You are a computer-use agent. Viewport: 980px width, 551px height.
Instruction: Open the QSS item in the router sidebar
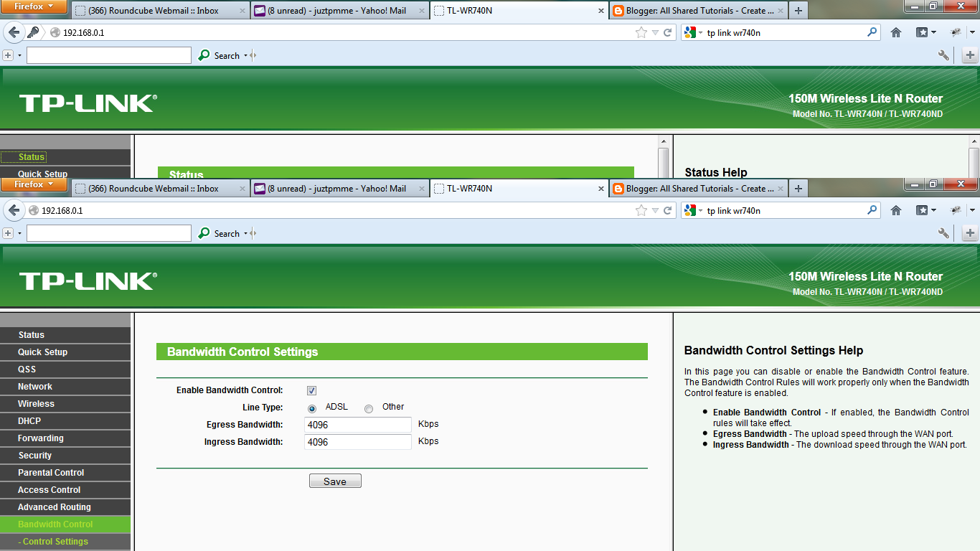pyautogui.click(x=65, y=369)
